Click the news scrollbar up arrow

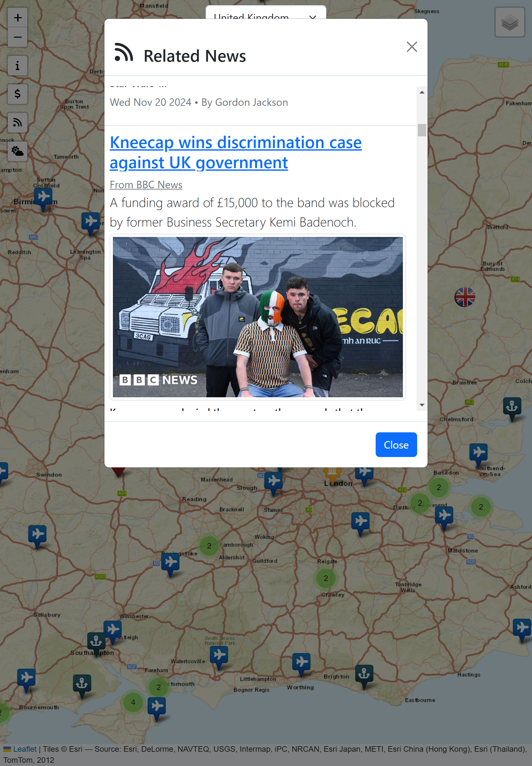coord(422,93)
